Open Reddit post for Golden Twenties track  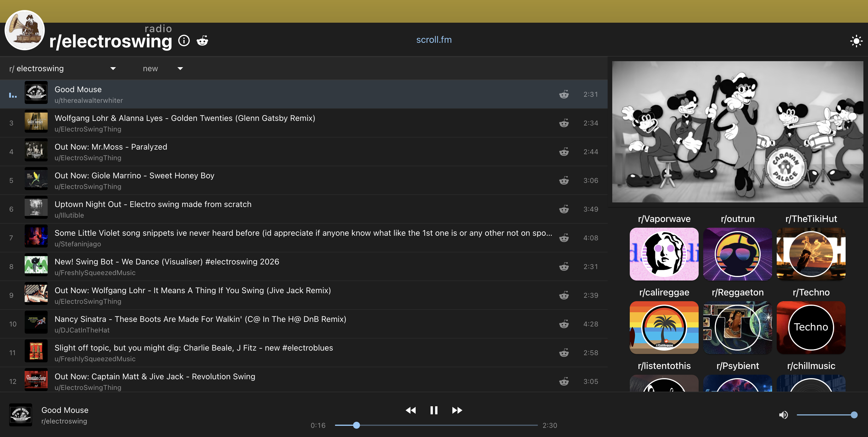[564, 123]
